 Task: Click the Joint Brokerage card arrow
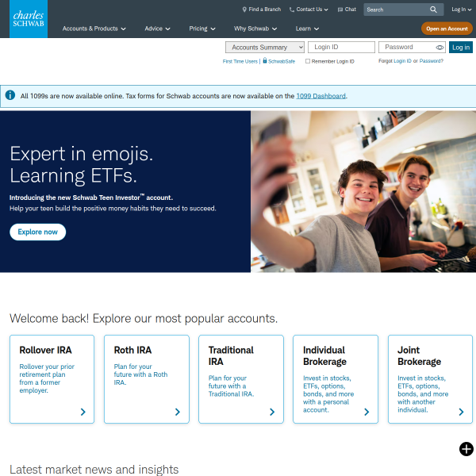tap(461, 412)
